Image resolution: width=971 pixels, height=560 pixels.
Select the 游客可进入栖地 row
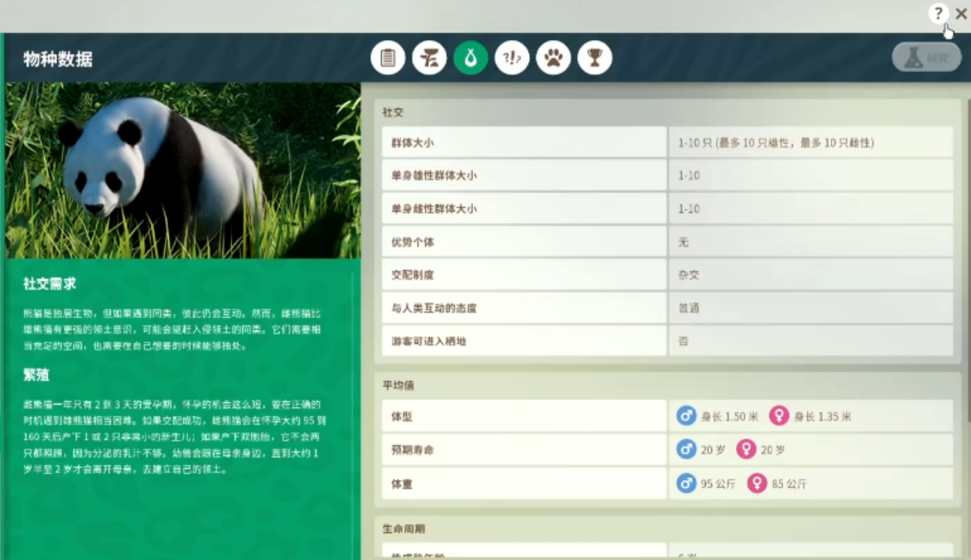[524, 341]
